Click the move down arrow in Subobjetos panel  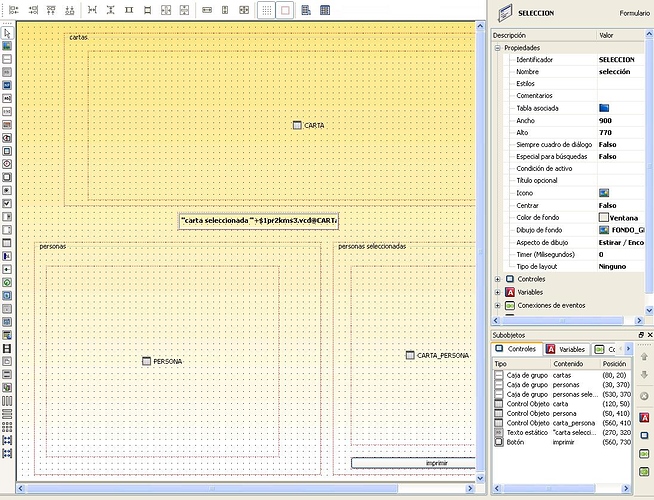click(x=644, y=374)
